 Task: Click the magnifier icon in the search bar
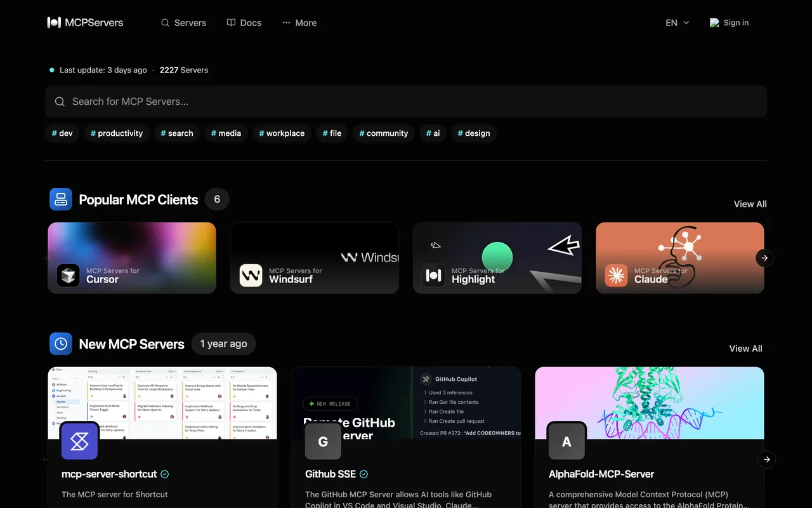(x=60, y=102)
